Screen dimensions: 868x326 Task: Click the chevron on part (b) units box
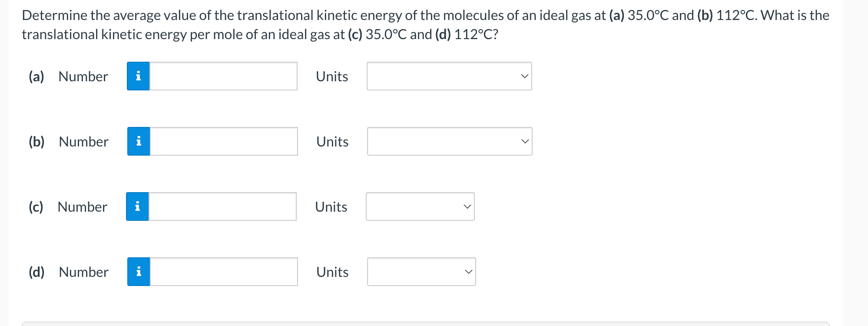(525, 141)
